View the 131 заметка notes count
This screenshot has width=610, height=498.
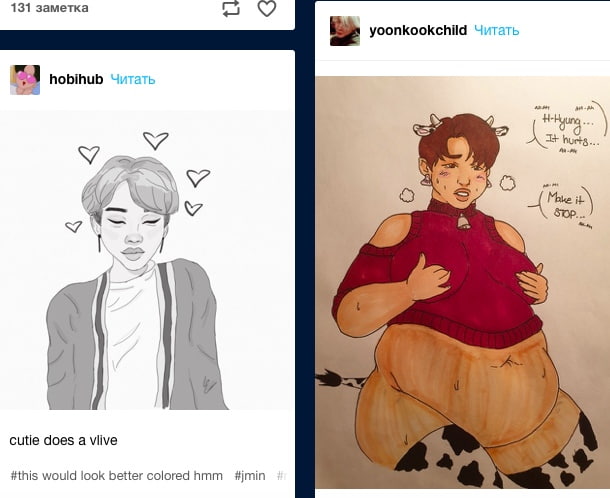tap(49, 8)
